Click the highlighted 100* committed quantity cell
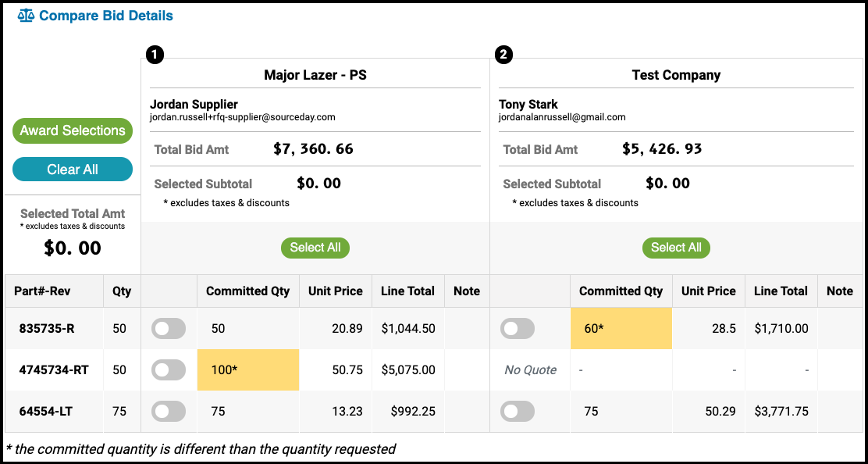The image size is (868, 464). tap(248, 369)
